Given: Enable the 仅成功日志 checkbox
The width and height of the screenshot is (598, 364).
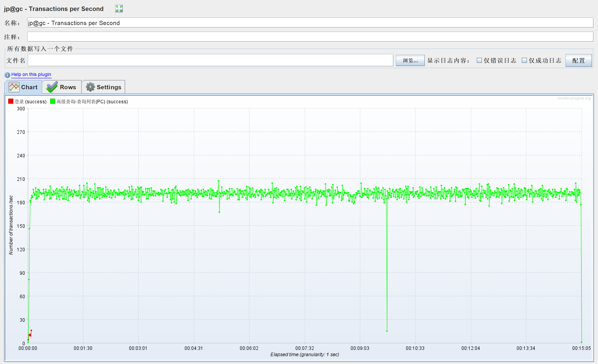Looking at the screenshot, I should tap(524, 60).
